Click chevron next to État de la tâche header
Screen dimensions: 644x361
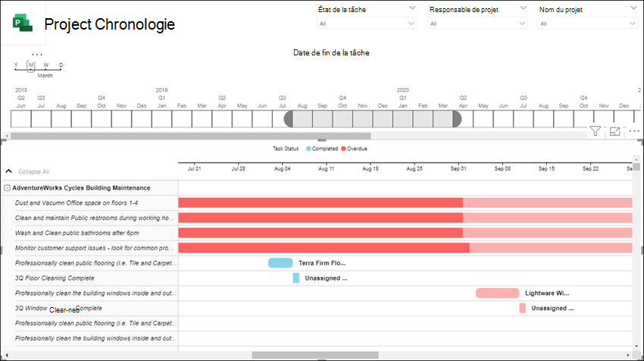[412, 8]
